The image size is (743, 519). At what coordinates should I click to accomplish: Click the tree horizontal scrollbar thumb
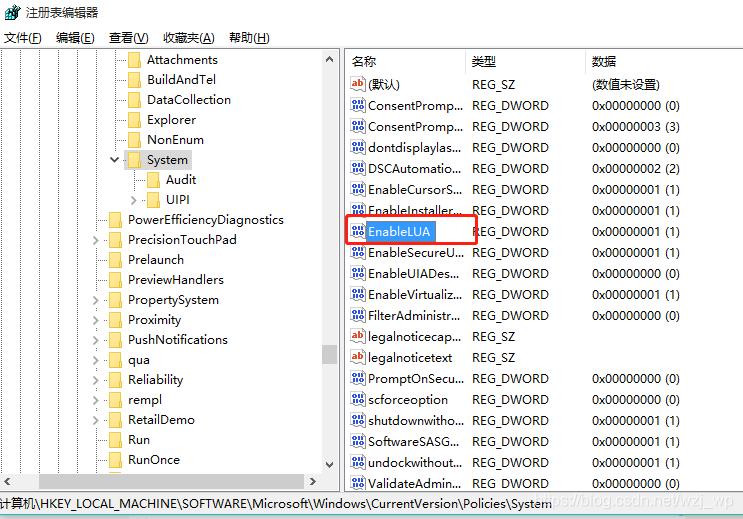pyautogui.click(x=171, y=482)
